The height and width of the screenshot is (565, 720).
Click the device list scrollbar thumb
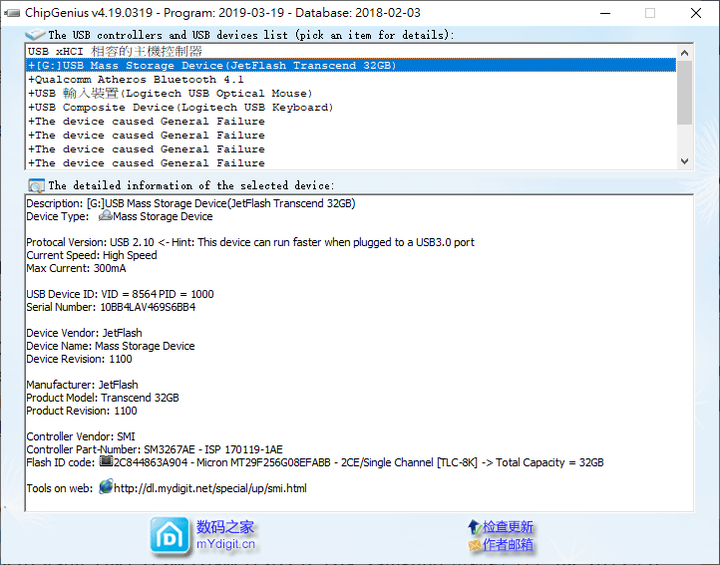click(684, 93)
